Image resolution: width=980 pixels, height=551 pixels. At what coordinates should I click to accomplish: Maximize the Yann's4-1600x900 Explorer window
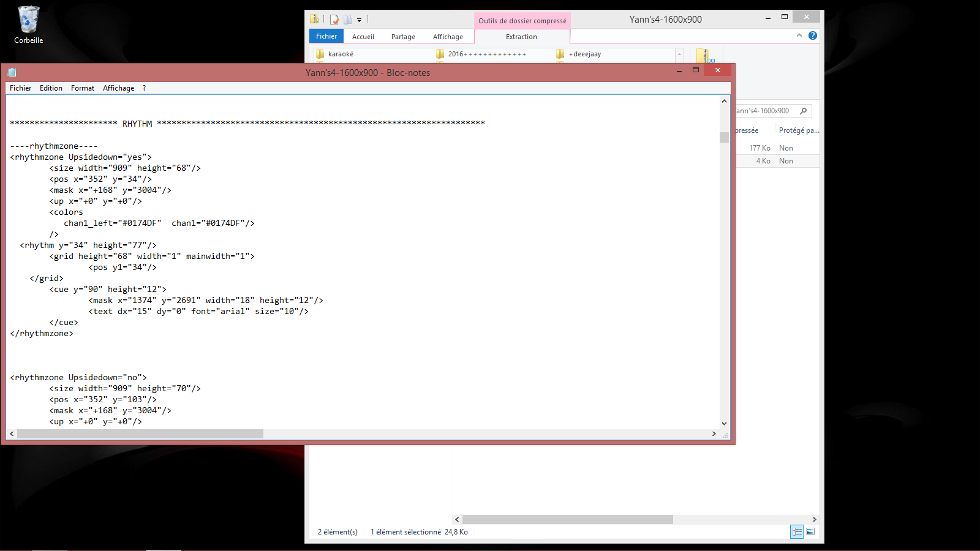click(784, 17)
